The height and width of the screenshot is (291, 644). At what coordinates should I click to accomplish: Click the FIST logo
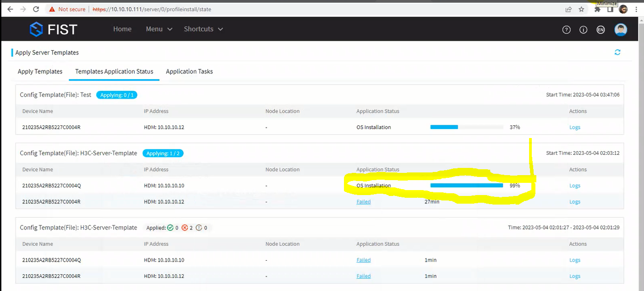point(53,29)
